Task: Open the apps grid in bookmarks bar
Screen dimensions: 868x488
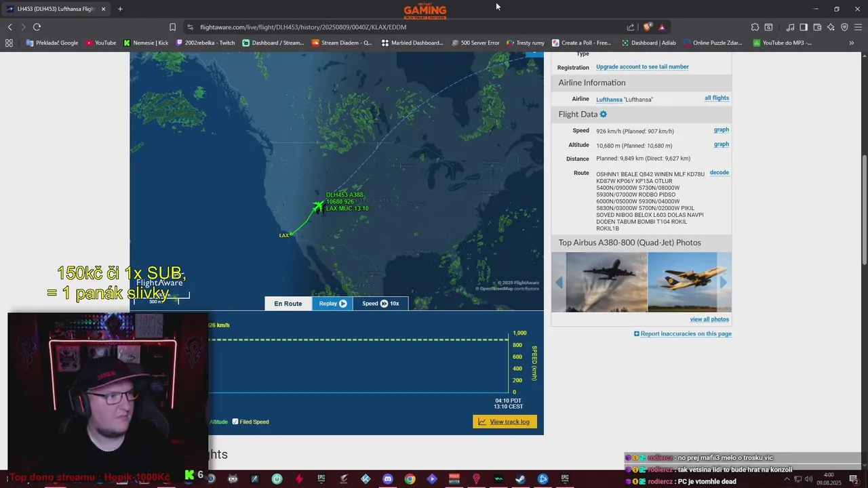Action: pyautogui.click(x=9, y=43)
